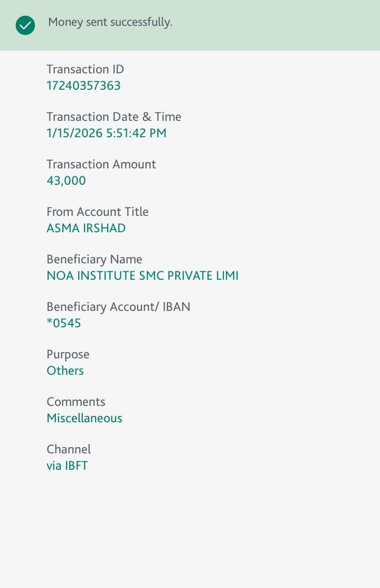380x588 pixels.
Task: Tap the ASMA IRSHAD account title
Action: coord(86,228)
